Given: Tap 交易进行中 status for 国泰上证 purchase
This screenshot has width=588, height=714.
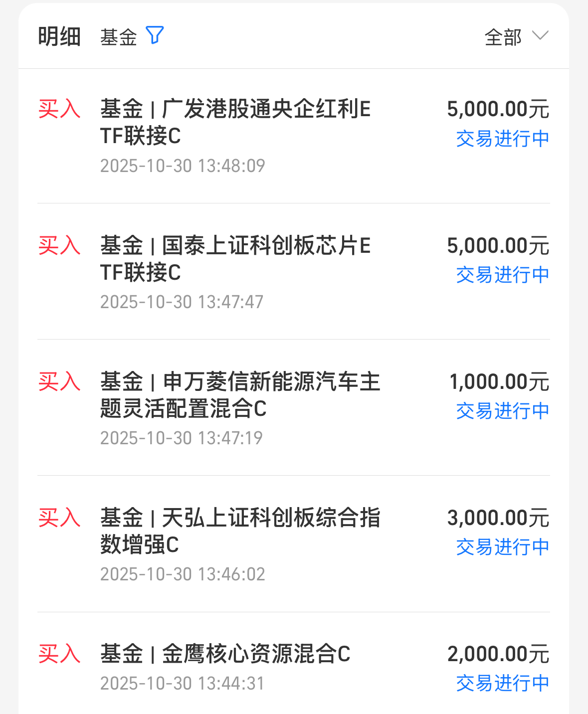Looking at the screenshot, I should (x=503, y=275).
